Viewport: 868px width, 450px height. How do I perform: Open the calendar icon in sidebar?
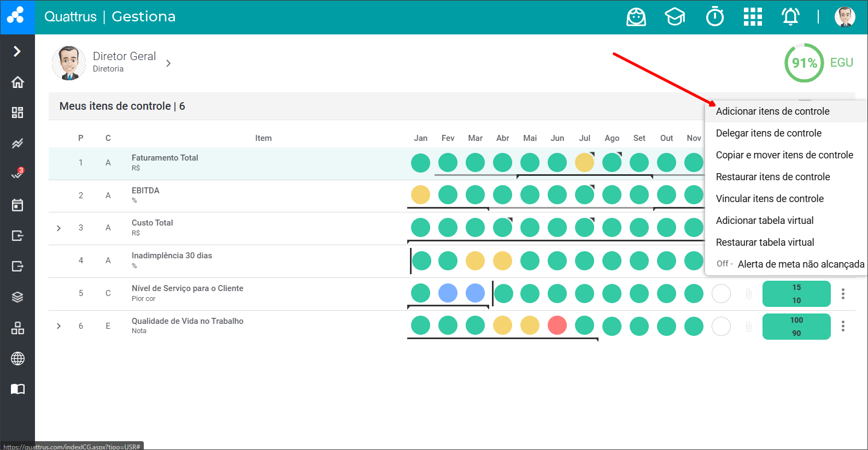click(17, 205)
